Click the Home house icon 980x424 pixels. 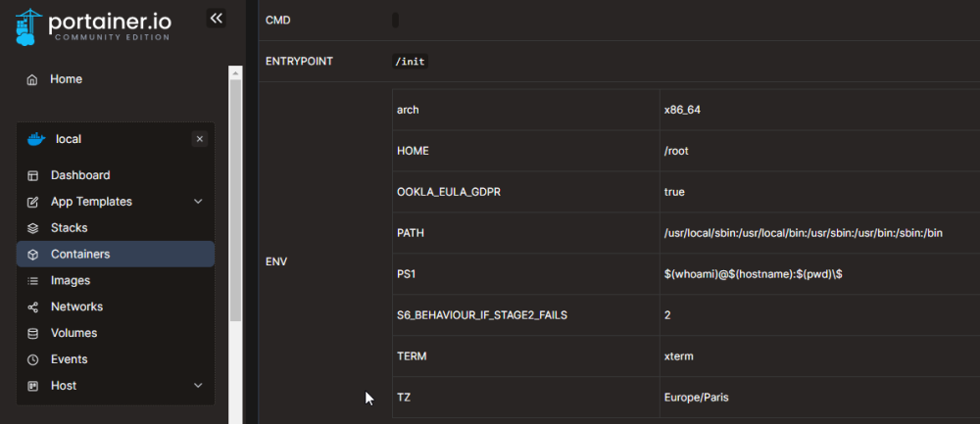click(32, 79)
